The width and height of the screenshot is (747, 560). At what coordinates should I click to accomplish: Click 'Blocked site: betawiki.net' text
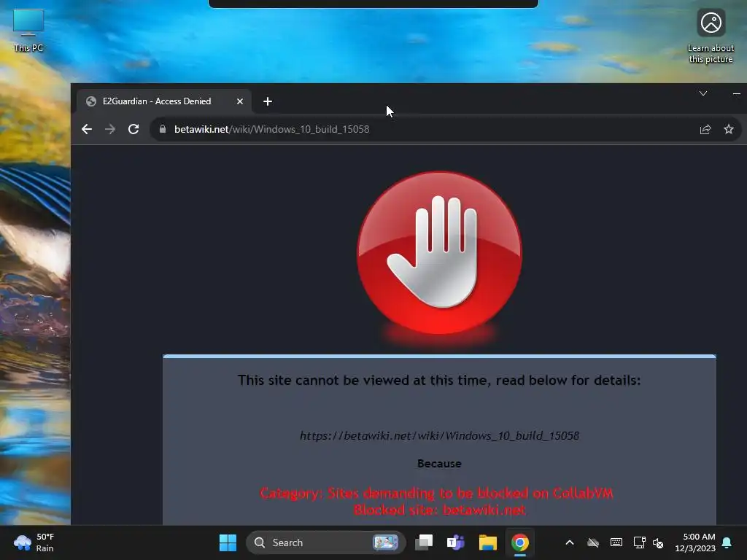(x=439, y=510)
